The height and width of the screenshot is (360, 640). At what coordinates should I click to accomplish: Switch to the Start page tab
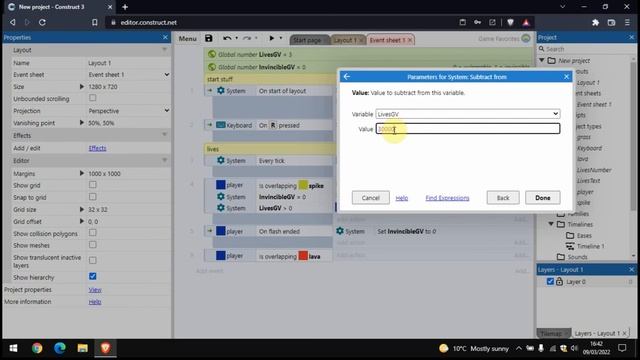pyautogui.click(x=307, y=40)
